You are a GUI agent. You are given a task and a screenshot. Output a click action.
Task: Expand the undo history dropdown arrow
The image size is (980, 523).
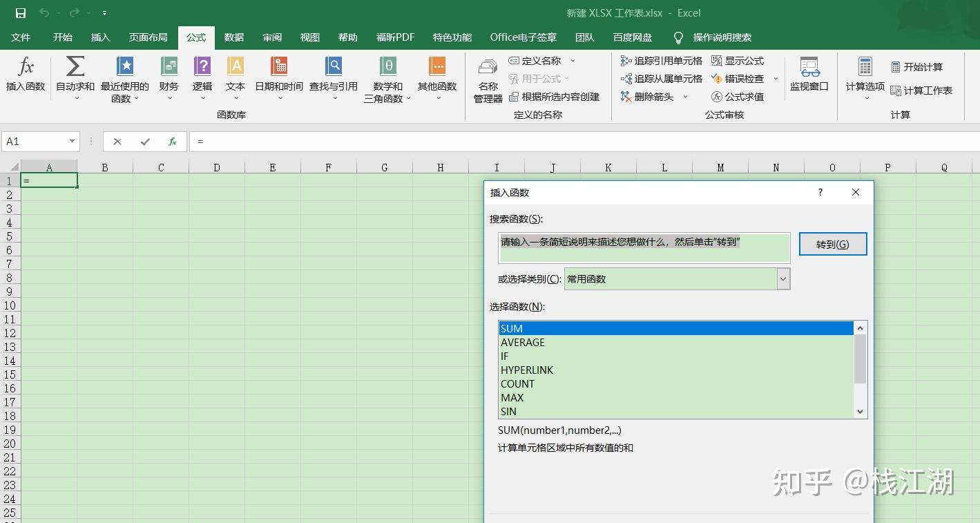click(59, 13)
